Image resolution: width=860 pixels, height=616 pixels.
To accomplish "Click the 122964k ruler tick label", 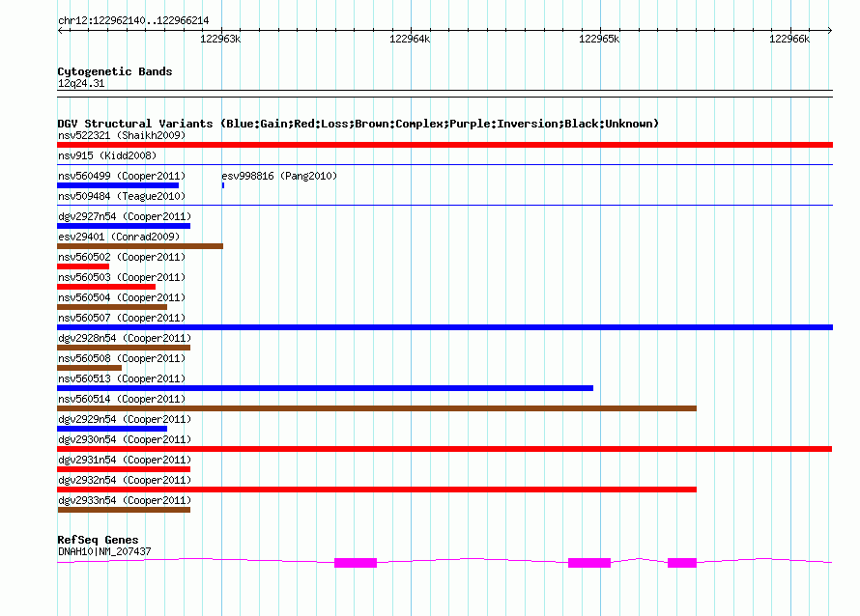I will [410, 39].
